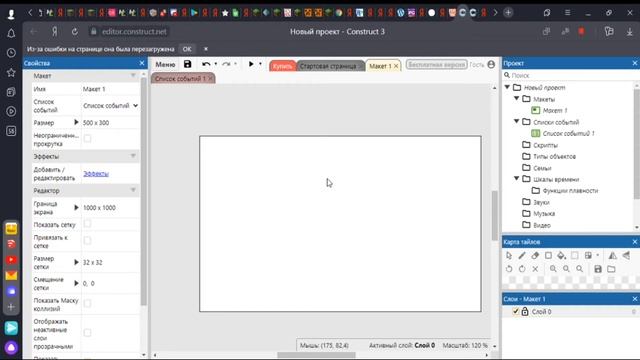
Task: Select Список событий 1 in project tree
Action: (569, 133)
